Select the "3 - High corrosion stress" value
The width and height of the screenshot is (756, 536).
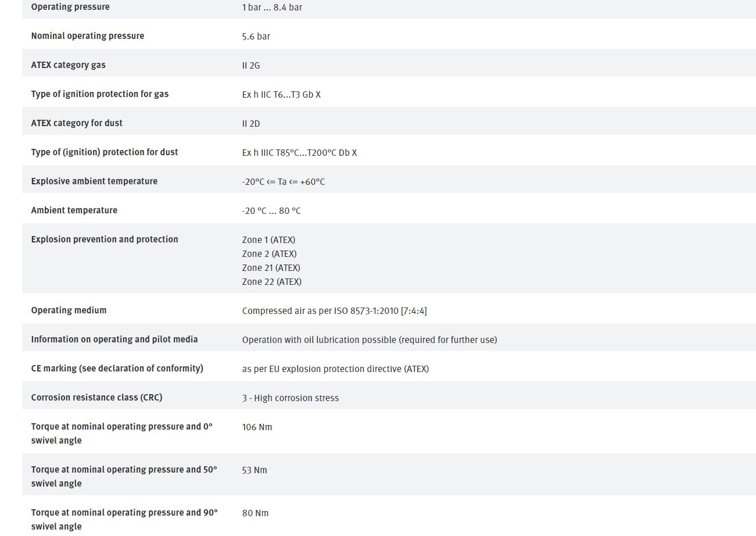coord(290,398)
